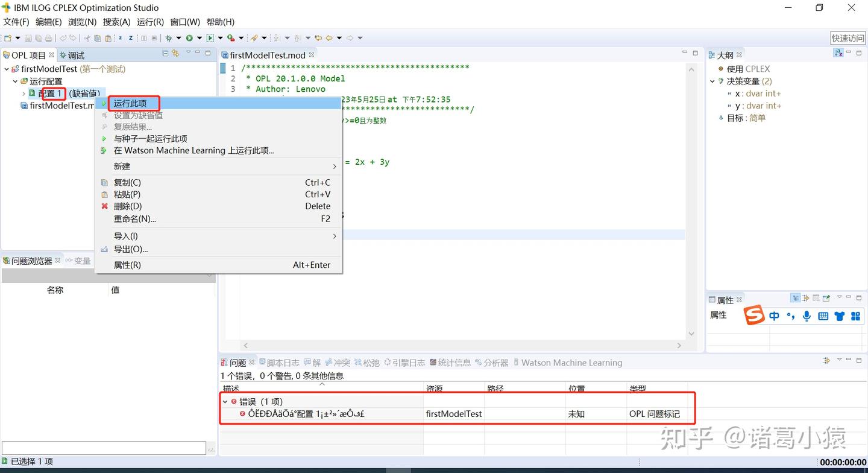
Task: Click the collapse all icon in OPL 项目 panel
Action: 165,53
